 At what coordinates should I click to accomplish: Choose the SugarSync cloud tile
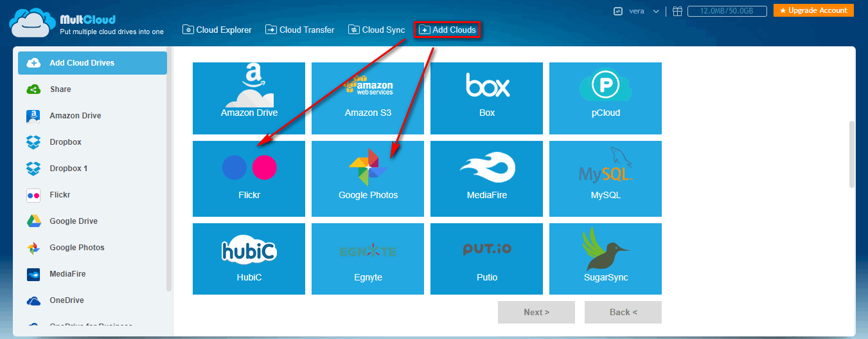click(606, 259)
